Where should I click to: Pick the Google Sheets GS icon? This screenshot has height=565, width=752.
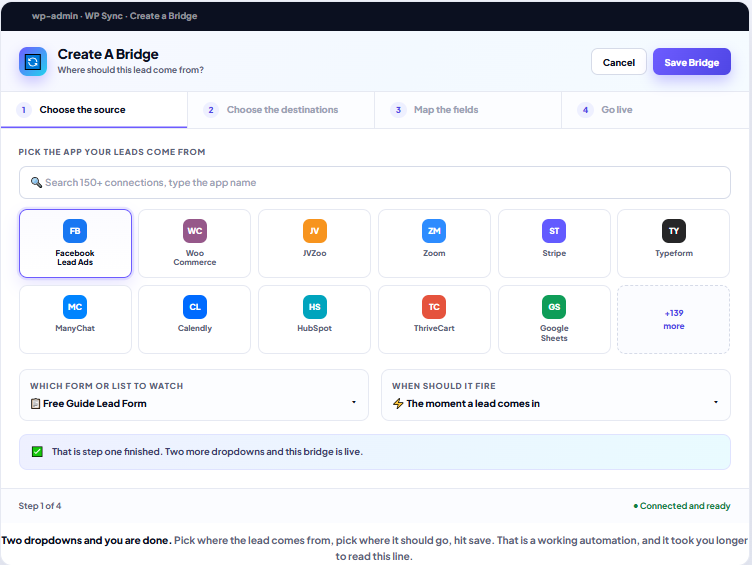tap(554, 307)
